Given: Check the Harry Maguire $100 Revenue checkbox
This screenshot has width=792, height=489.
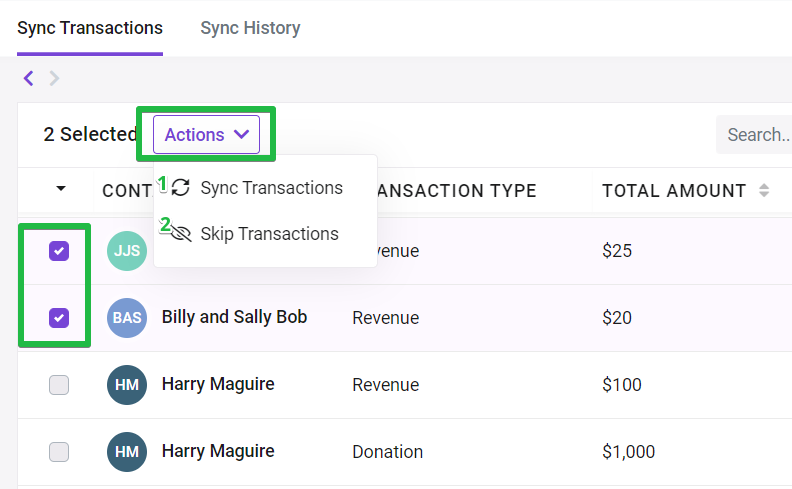Looking at the screenshot, I should click(59, 385).
